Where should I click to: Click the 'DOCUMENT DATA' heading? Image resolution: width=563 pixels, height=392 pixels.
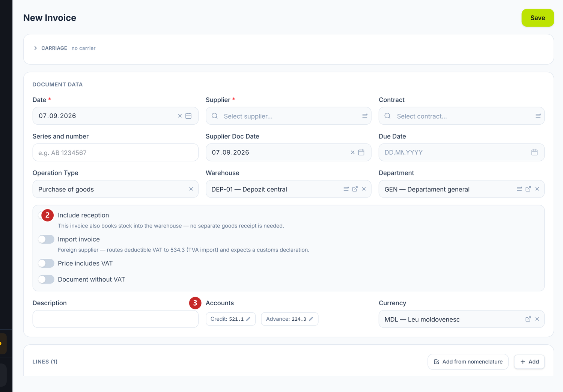(57, 84)
